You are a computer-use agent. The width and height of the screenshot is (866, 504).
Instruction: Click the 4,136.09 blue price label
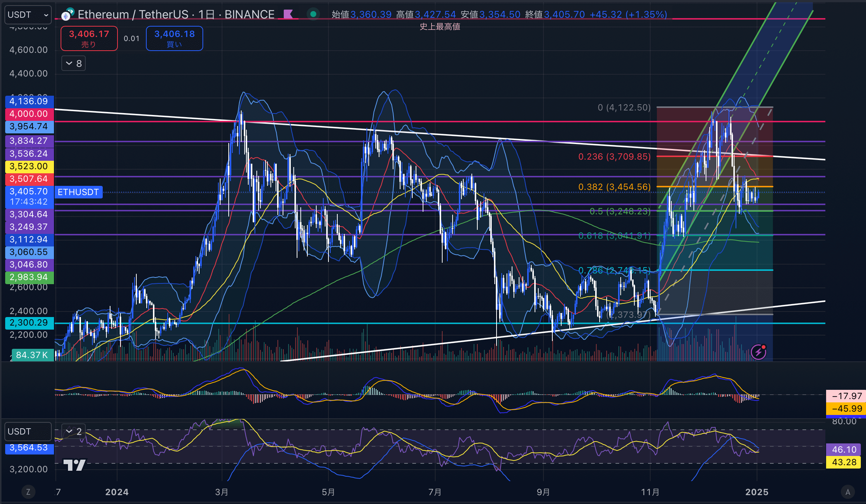pyautogui.click(x=29, y=101)
